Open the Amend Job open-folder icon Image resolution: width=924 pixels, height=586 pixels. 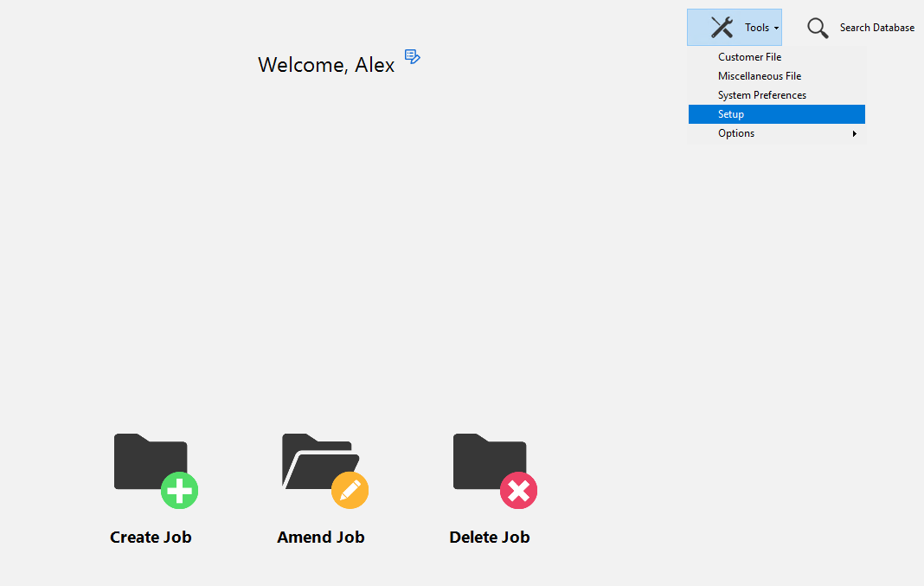(318, 462)
